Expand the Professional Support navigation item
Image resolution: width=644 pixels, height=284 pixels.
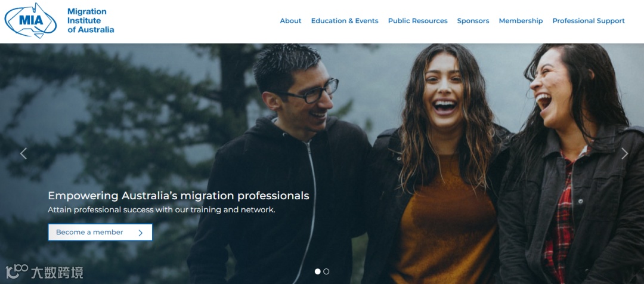[x=589, y=21]
